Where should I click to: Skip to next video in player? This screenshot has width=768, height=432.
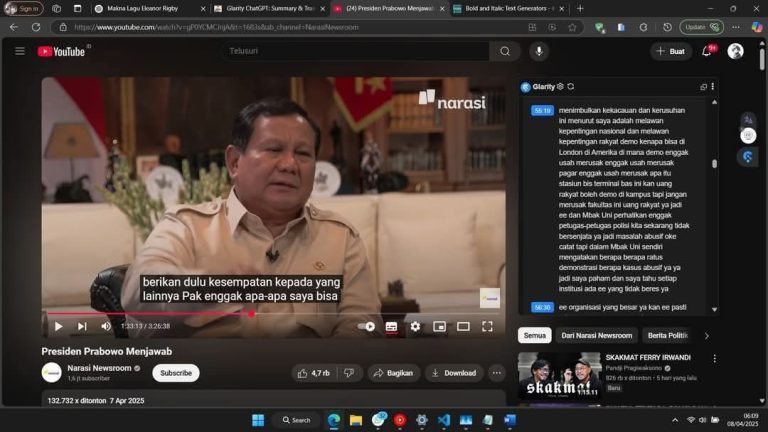[x=82, y=326]
